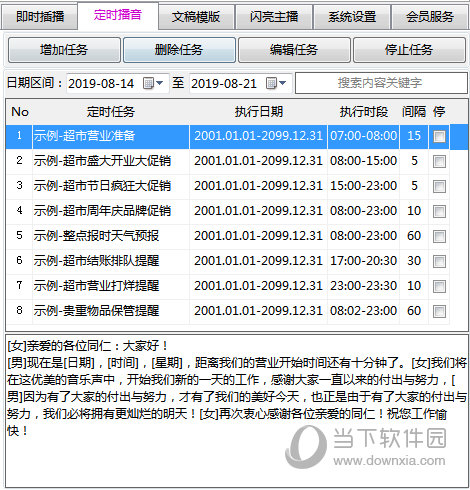
Task: Click the broadcast script preview text area
Action: 237,411
